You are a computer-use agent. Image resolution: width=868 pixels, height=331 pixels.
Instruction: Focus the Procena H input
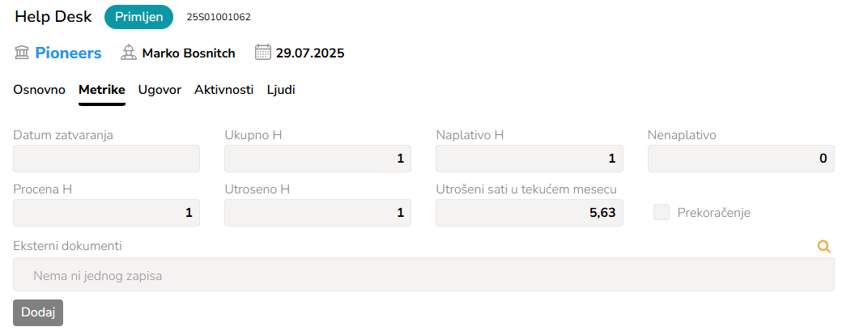coord(106,213)
